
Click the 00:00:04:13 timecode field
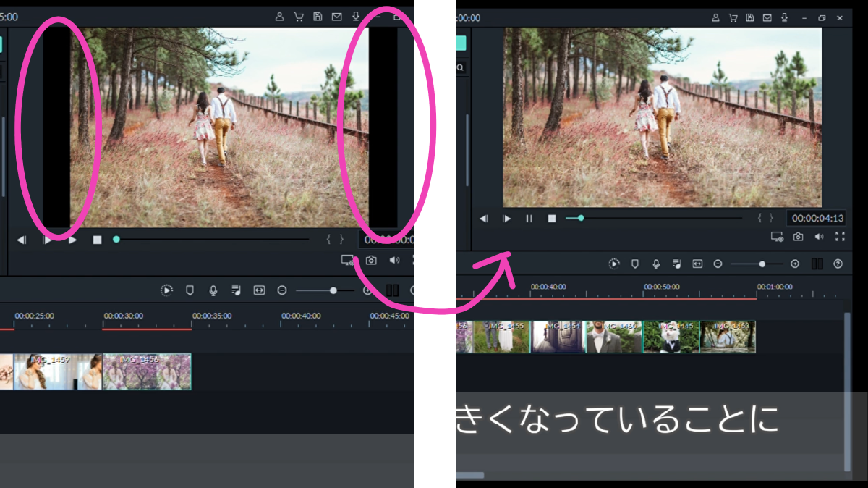(817, 218)
